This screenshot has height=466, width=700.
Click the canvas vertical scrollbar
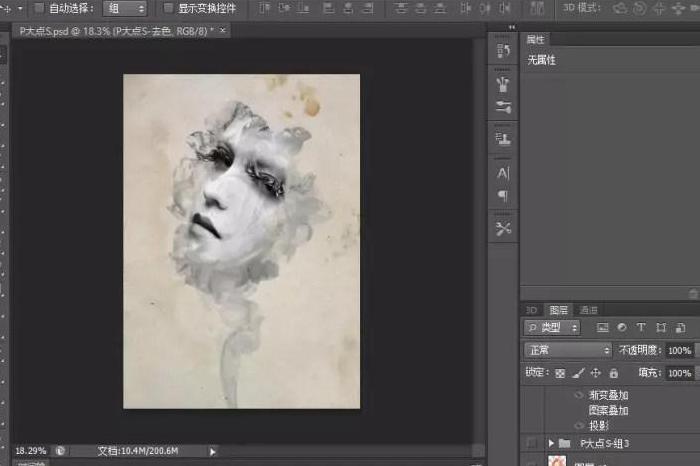[479, 241]
